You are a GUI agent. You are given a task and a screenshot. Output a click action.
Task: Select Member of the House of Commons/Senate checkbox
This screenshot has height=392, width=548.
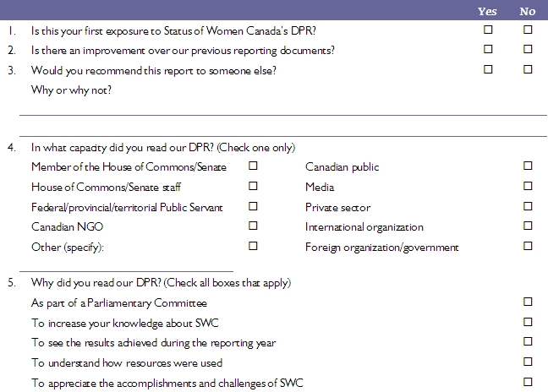[253, 166]
